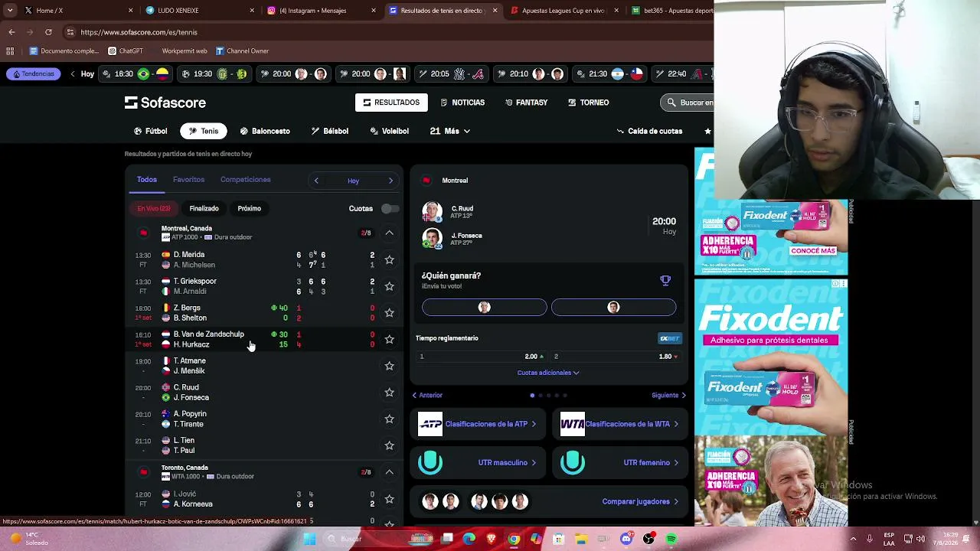Image resolution: width=980 pixels, height=551 pixels.
Task: Open UTR masculino rankings
Action: (x=479, y=462)
